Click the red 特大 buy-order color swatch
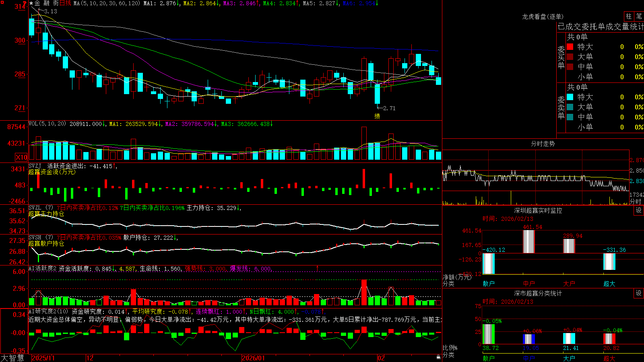 click(x=570, y=47)
